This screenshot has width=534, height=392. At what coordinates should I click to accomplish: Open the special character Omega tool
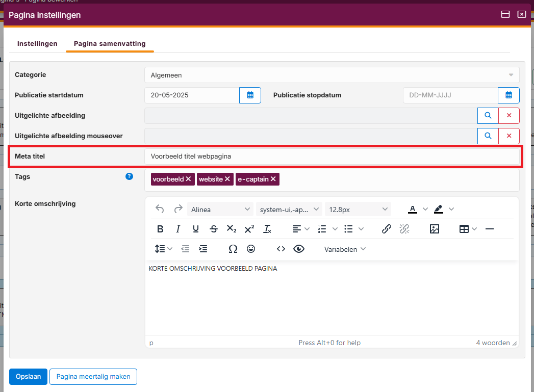[x=233, y=249]
